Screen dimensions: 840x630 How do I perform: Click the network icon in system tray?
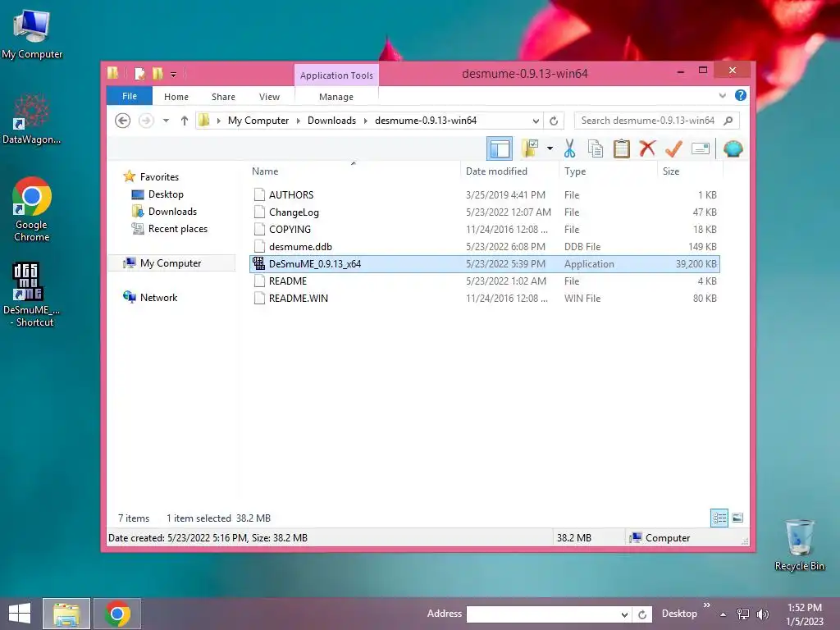(743, 614)
